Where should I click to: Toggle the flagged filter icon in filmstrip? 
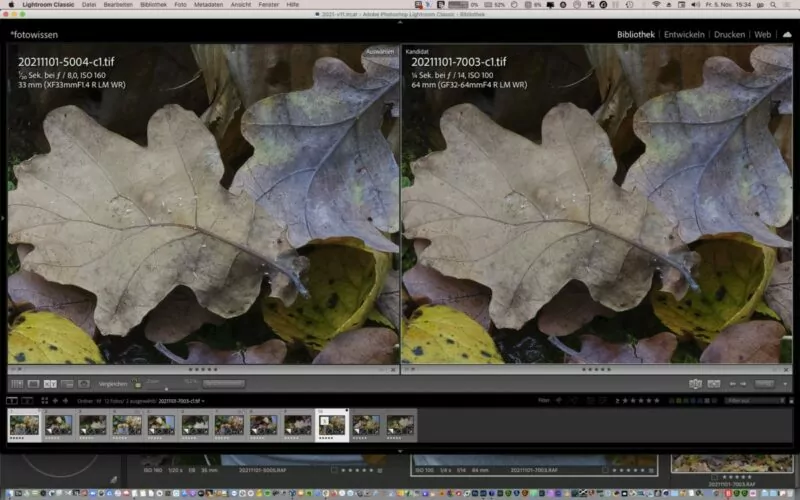559,401
